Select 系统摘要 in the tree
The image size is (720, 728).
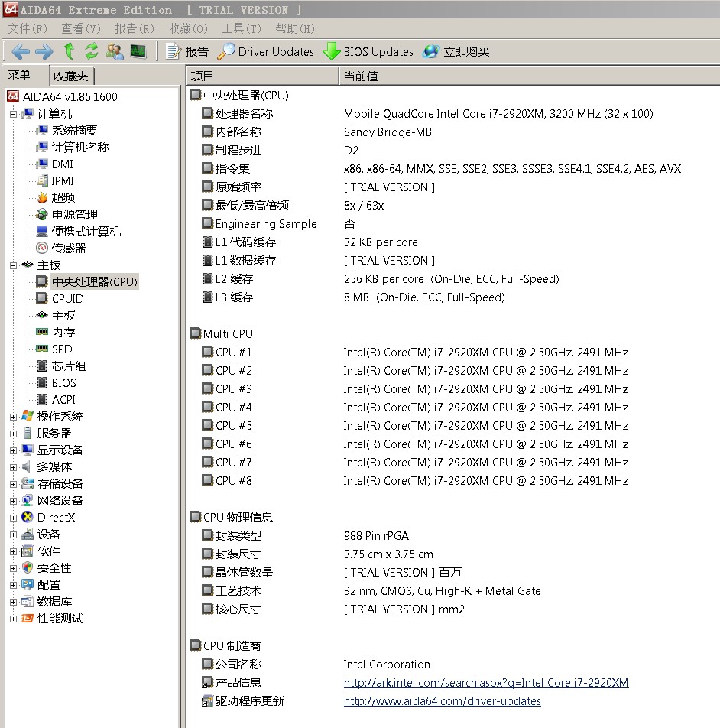[74, 131]
